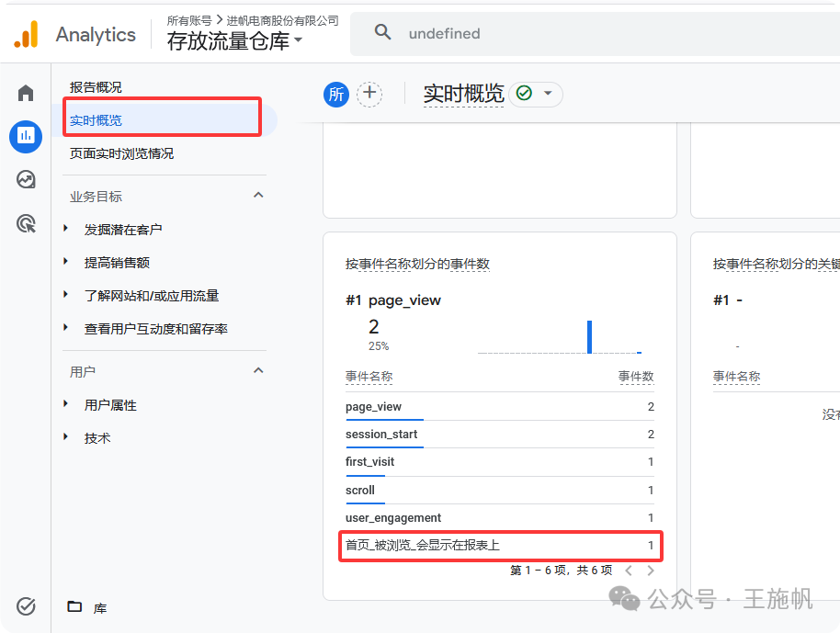This screenshot has width=840, height=633.
Task: Click the 事件名称 column header
Action: pyautogui.click(x=369, y=377)
